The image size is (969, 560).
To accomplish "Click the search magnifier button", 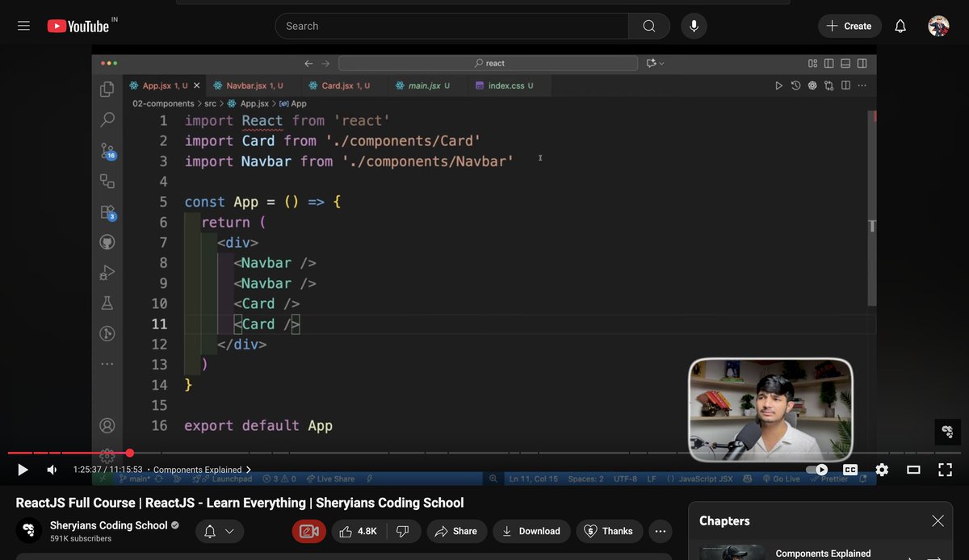I will tap(649, 26).
